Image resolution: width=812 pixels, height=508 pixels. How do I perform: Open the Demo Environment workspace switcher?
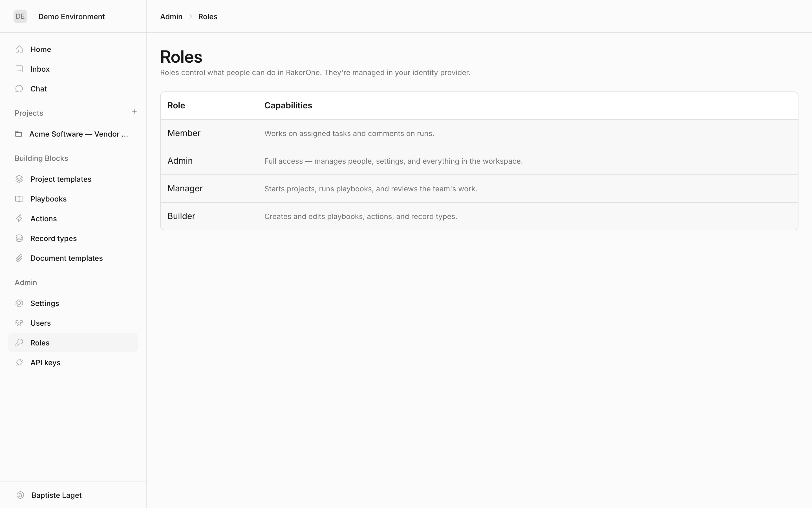tap(71, 16)
